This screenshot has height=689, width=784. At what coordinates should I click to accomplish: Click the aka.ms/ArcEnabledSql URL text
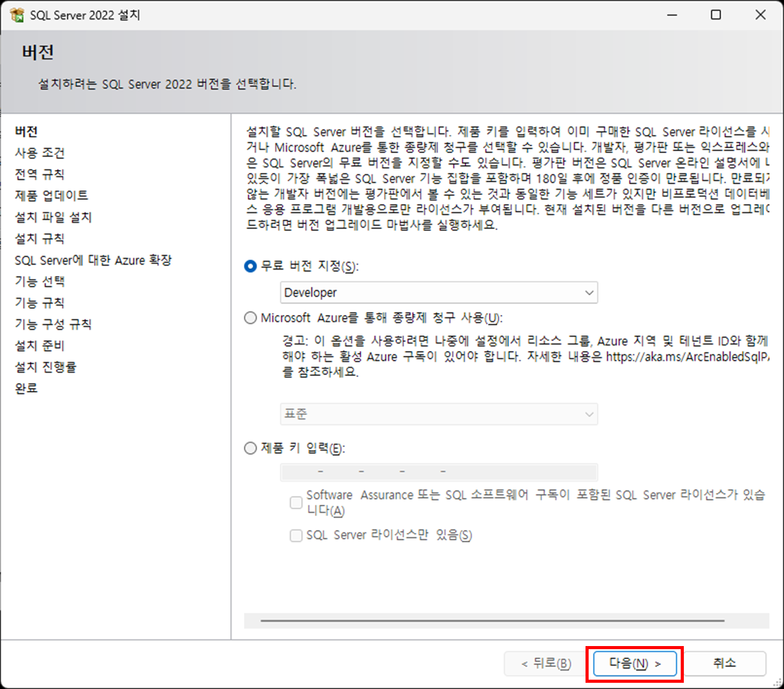click(688, 357)
